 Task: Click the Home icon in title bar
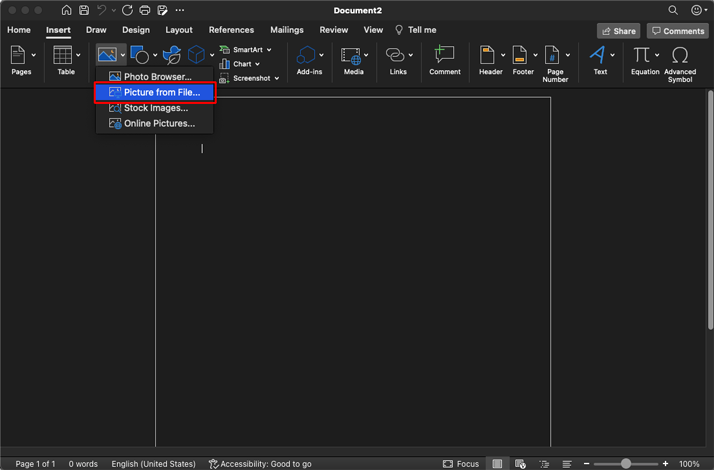click(66, 10)
